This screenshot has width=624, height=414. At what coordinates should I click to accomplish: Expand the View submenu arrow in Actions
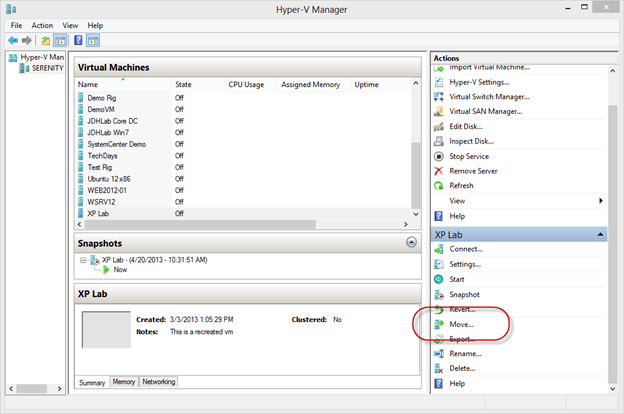click(601, 201)
